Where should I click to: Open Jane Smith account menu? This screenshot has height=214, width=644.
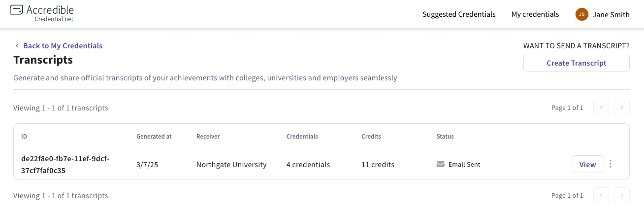click(x=602, y=14)
